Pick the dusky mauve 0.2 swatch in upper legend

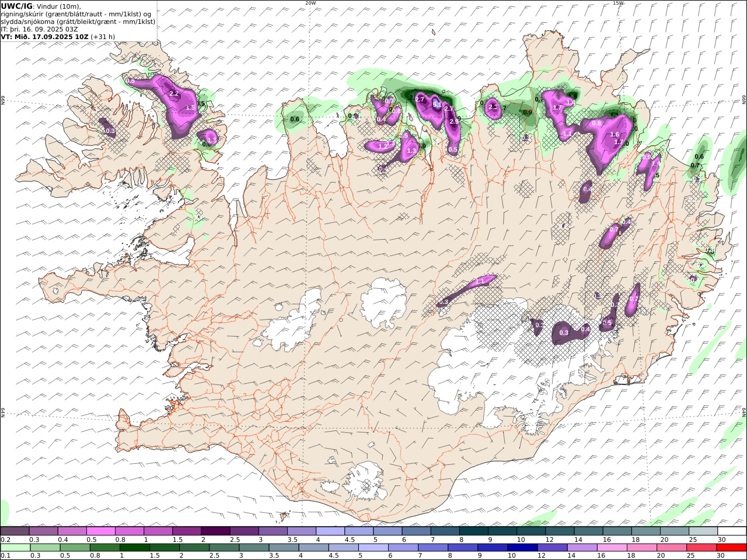click(15, 531)
